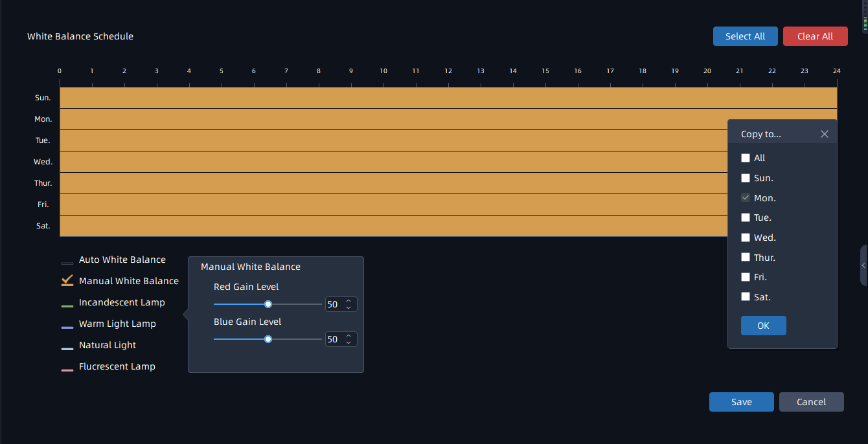Enable the Sun. checkbox
This screenshot has height=444, width=868.
click(746, 178)
